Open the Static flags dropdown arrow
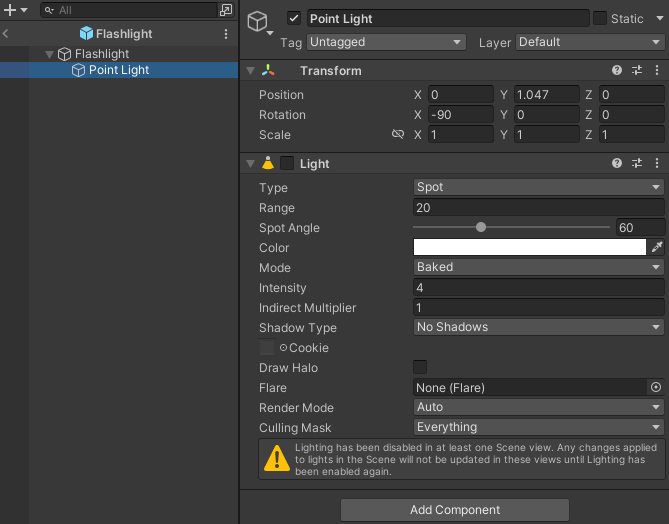 [660, 18]
